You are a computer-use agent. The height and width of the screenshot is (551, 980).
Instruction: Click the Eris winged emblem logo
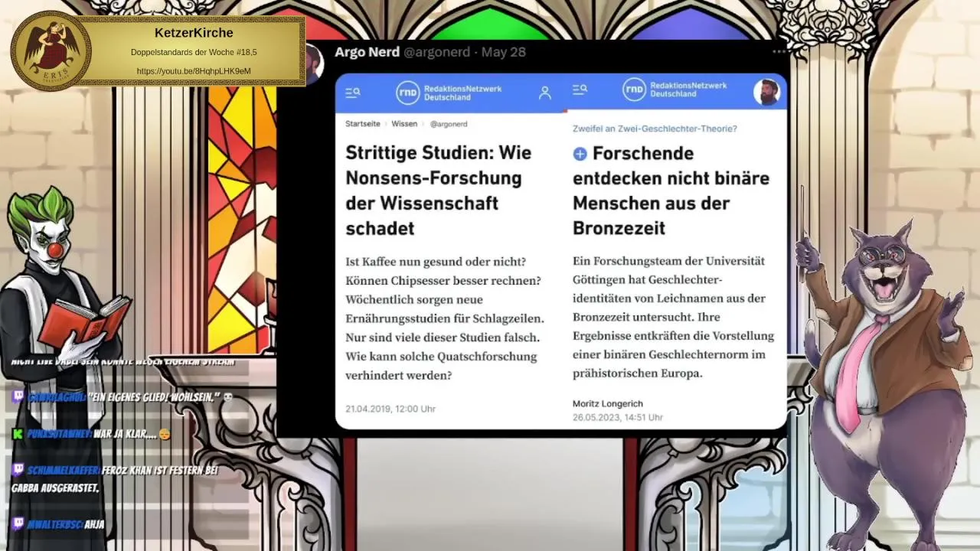[x=51, y=51]
